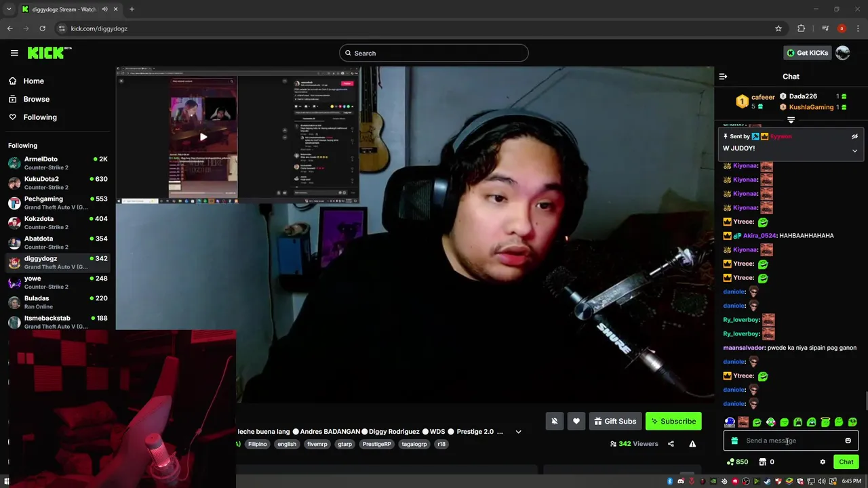Screen dimensions: 868x488
Task: Toggle the follow heart button
Action: click(x=576, y=422)
